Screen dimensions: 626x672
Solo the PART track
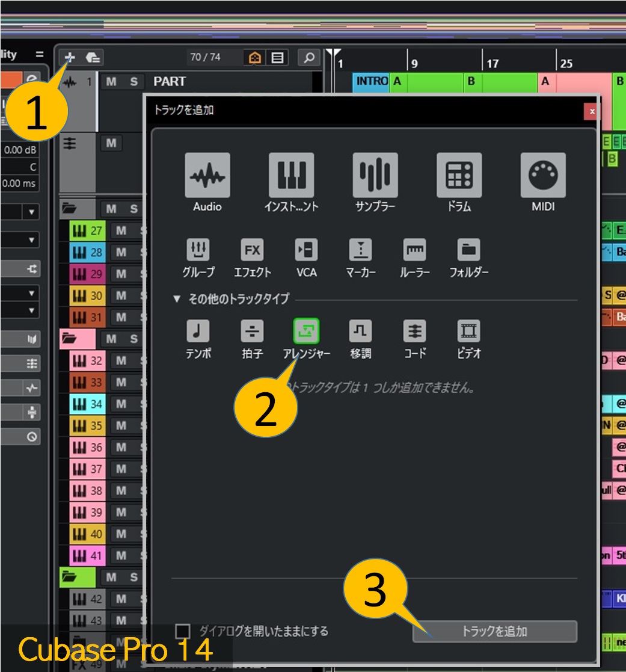coord(133,81)
